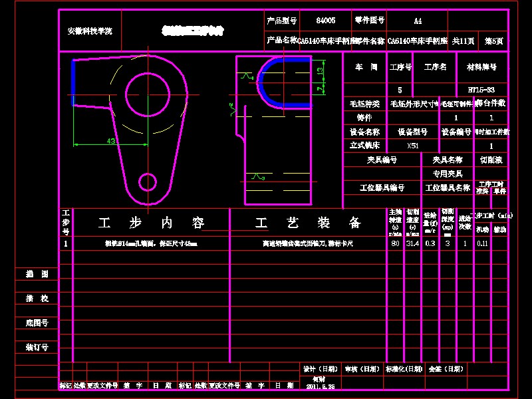Image resolution: width=532 pixels, height=399 pixels.
Task: Click the 审核(日期) footer cell
Action: tap(362, 369)
